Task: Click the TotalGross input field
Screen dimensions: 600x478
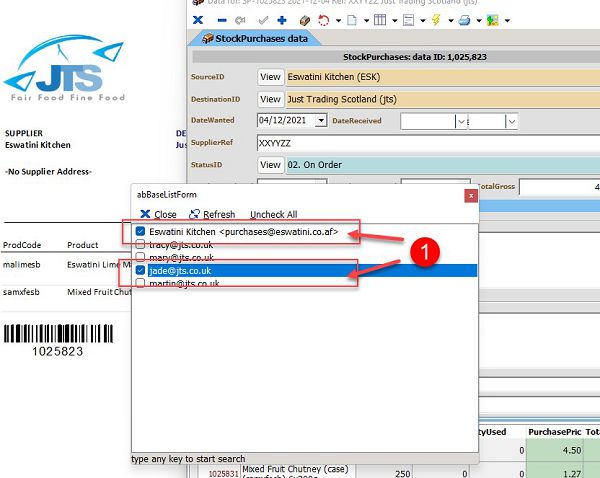Action: coord(559,187)
